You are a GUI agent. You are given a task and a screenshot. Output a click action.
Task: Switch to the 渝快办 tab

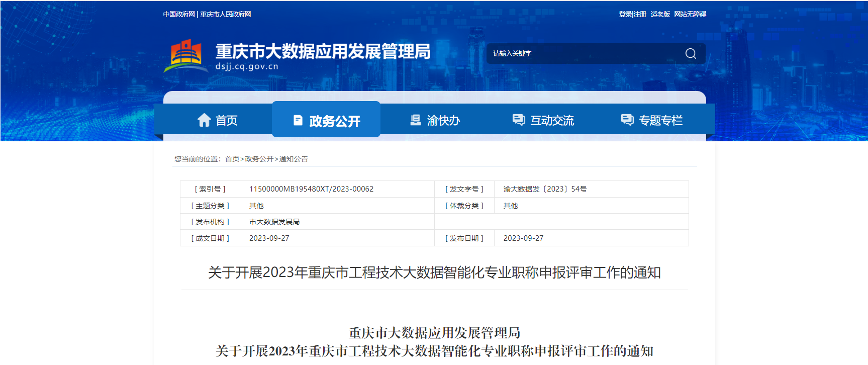tap(443, 121)
